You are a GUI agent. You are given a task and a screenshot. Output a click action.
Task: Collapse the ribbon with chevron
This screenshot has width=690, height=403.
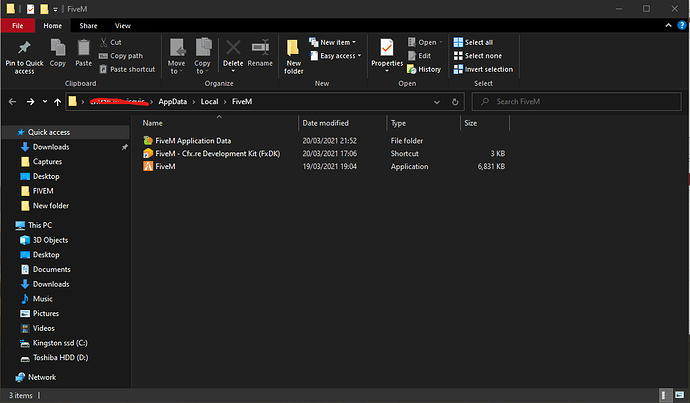tap(668, 26)
